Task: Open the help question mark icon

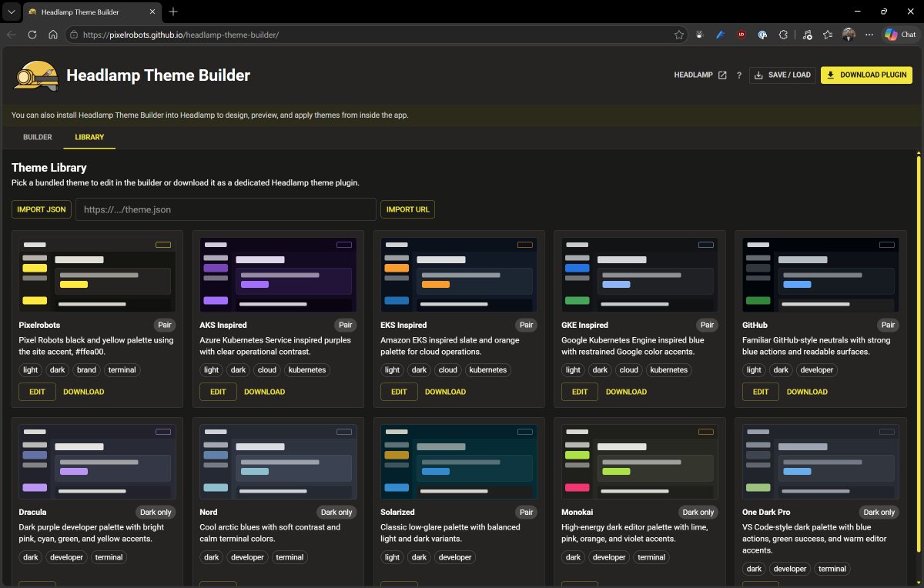Action: pyautogui.click(x=739, y=75)
